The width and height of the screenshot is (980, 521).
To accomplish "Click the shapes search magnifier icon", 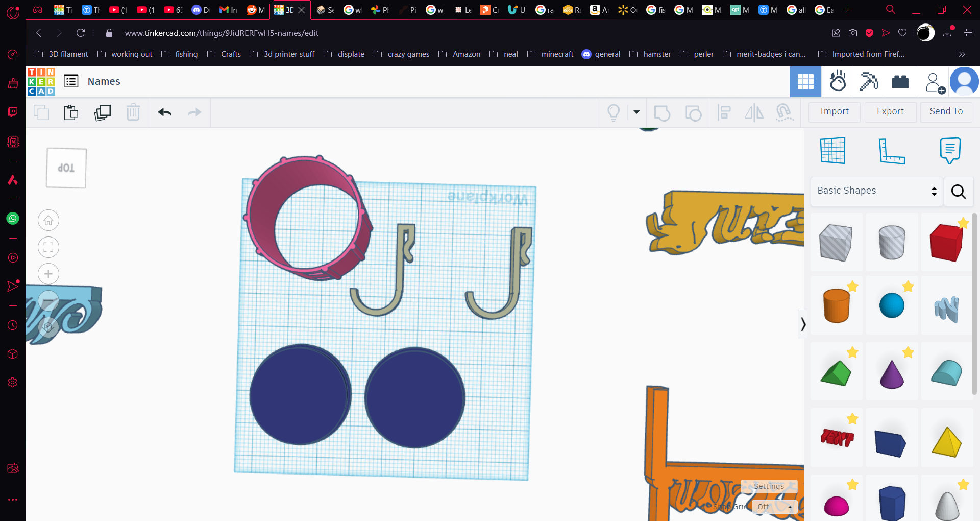I will pyautogui.click(x=959, y=191).
